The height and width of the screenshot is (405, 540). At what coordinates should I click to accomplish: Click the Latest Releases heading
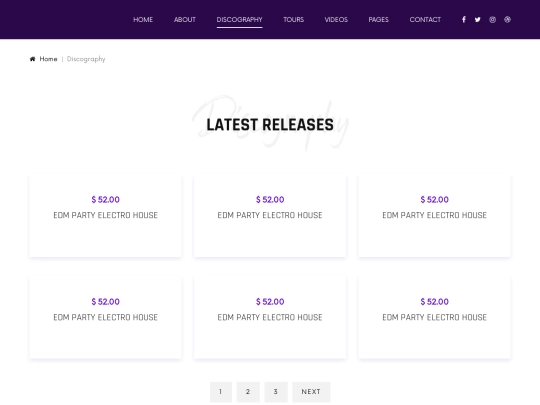[270, 125]
